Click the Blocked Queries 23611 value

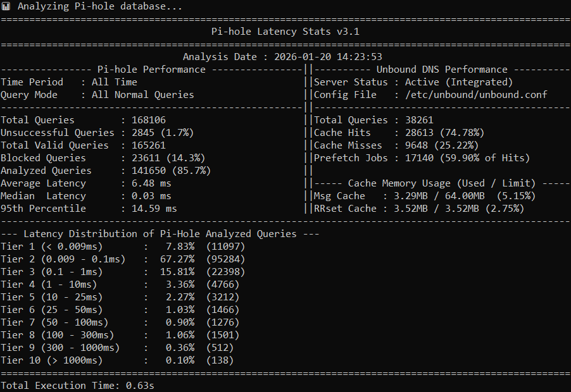point(160,158)
